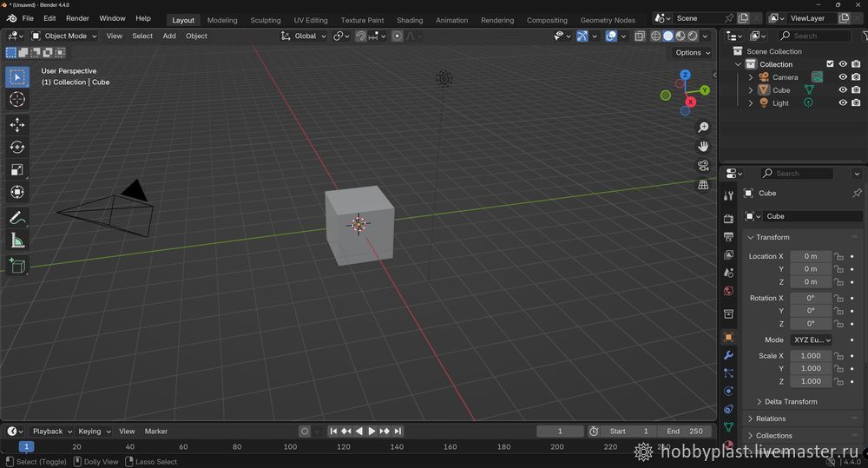
Task: Switch to rendered shading mode
Action: [693, 36]
